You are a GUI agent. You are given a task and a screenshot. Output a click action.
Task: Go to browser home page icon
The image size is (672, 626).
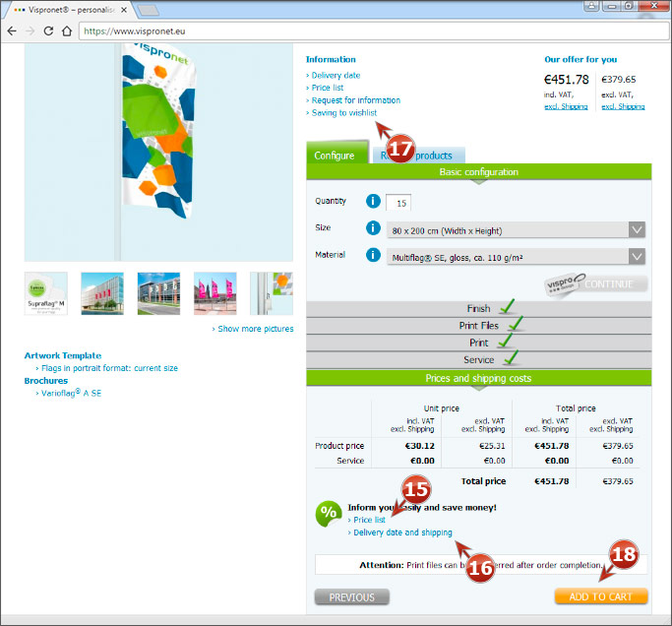tap(67, 31)
